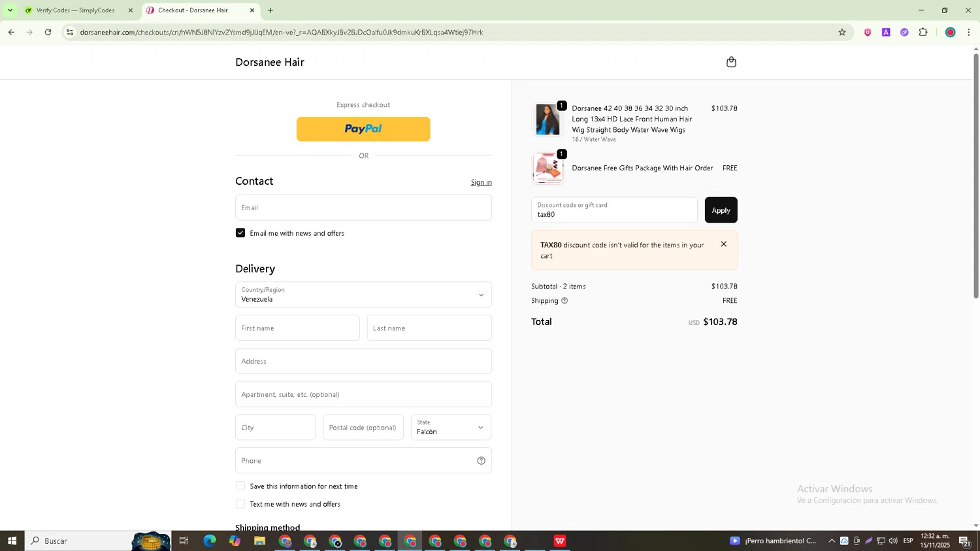980x551 pixels.
Task: Focus the Last name field
Action: 429,328
